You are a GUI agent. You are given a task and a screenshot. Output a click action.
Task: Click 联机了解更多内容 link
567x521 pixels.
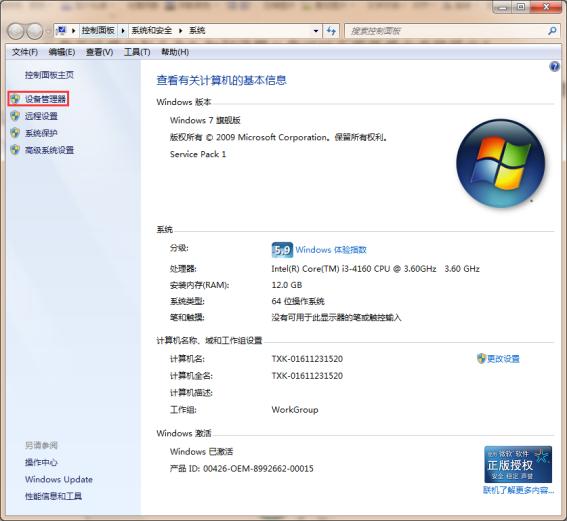pyautogui.click(x=519, y=490)
